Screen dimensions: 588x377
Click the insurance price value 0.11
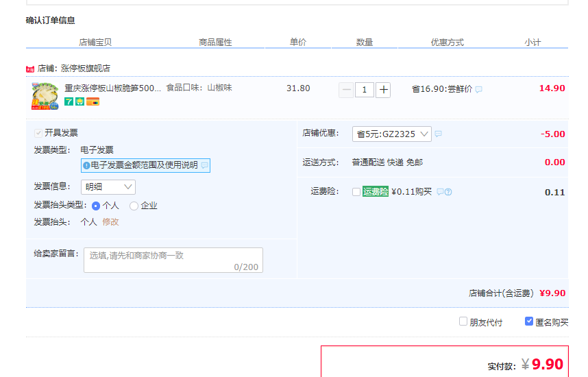pos(555,193)
